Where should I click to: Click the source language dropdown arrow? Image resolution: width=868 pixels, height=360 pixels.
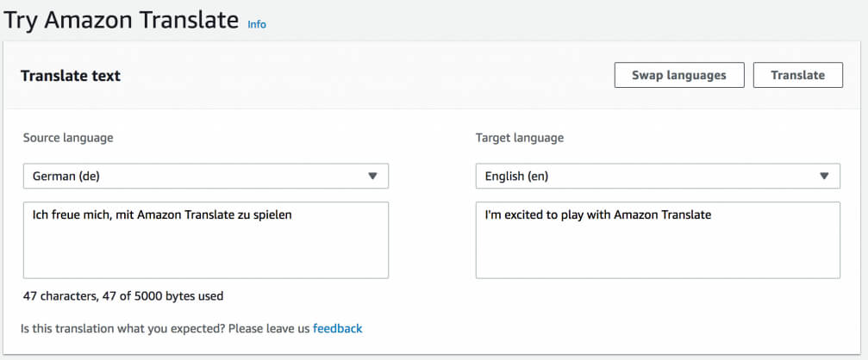(x=372, y=176)
